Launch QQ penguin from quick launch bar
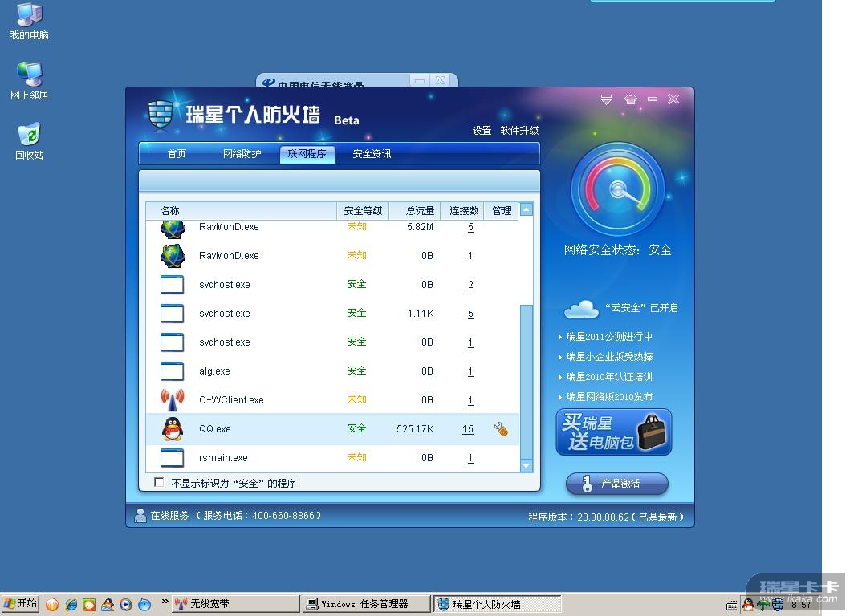 (x=108, y=605)
